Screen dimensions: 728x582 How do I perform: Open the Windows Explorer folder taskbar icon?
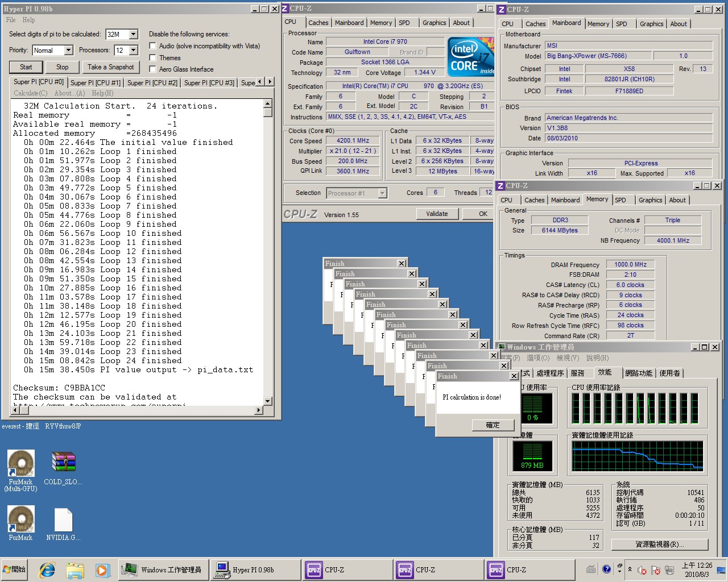pos(75,569)
